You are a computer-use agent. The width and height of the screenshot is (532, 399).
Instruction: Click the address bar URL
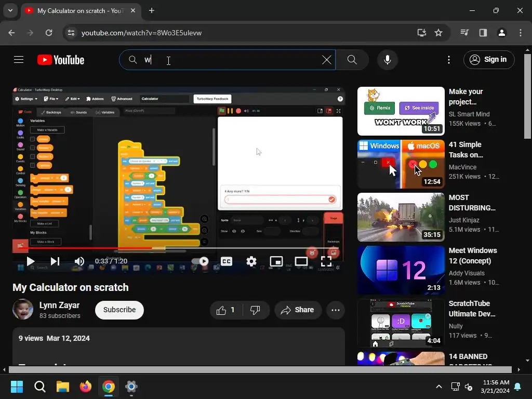coord(141,33)
